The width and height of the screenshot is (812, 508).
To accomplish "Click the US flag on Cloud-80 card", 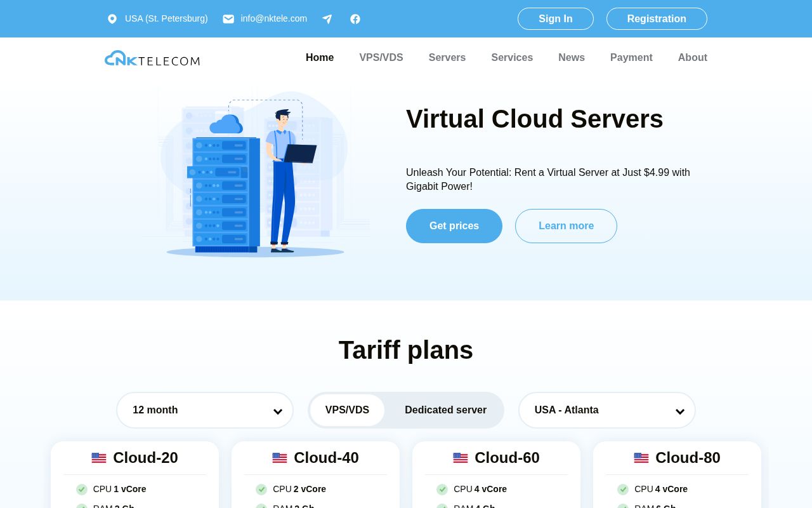I will point(641,458).
